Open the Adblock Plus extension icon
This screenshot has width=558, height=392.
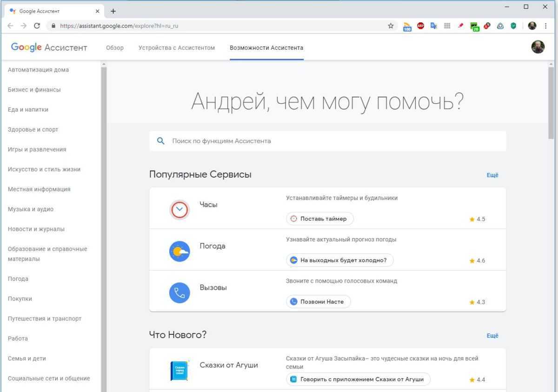coord(420,26)
